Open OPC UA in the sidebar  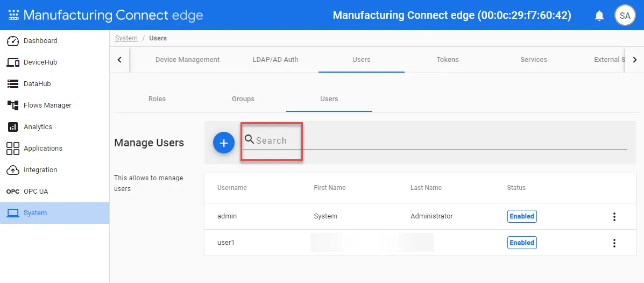click(x=55, y=192)
